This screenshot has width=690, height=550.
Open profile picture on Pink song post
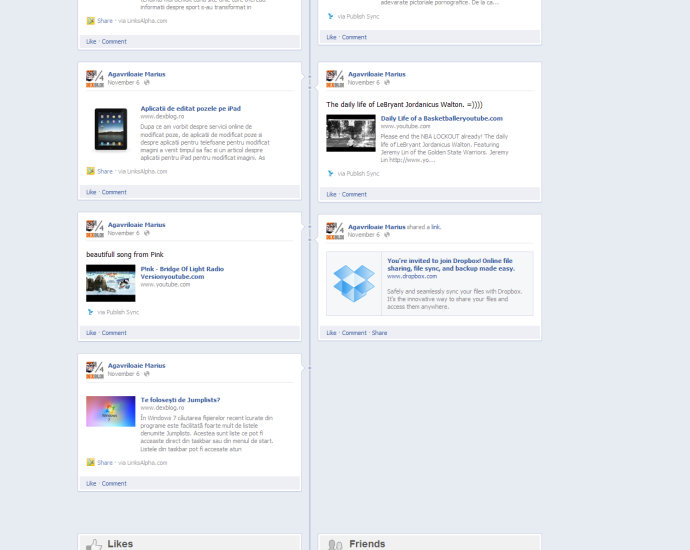coord(95,229)
